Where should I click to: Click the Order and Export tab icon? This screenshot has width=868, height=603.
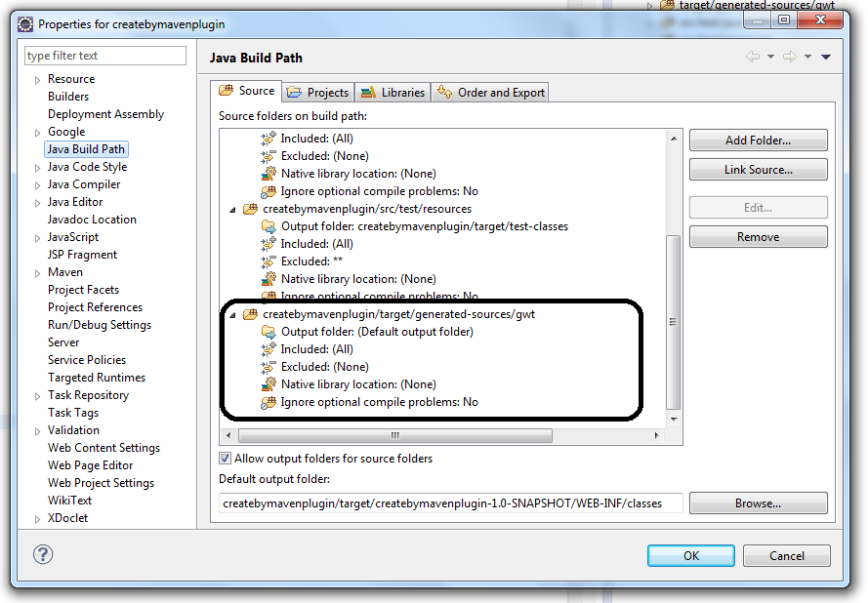444,92
